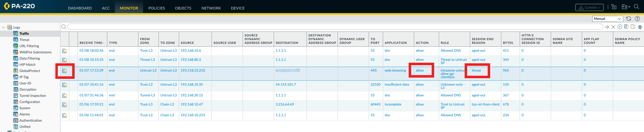Click the Add Filter plus icon
The height and width of the screenshot is (132, 644).
(620, 27)
